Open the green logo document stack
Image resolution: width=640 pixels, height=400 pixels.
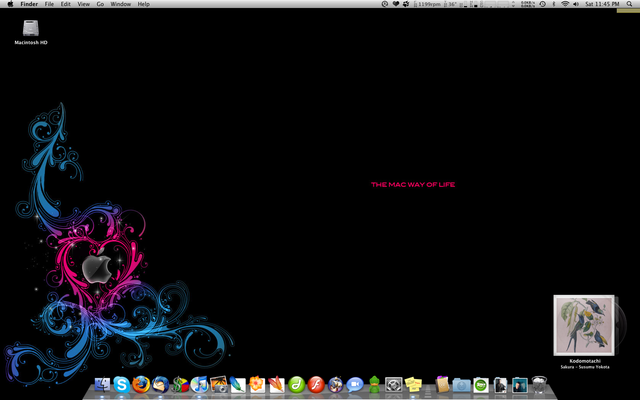pos(481,385)
